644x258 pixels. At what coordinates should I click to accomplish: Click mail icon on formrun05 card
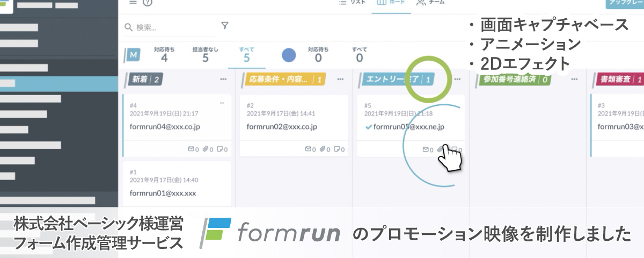pyautogui.click(x=426, y=149)
